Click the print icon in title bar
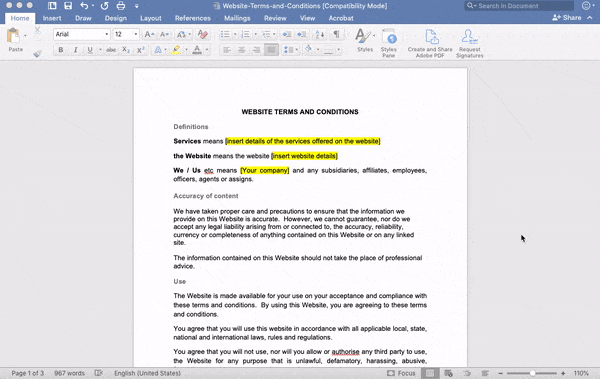 pos(121,6)
